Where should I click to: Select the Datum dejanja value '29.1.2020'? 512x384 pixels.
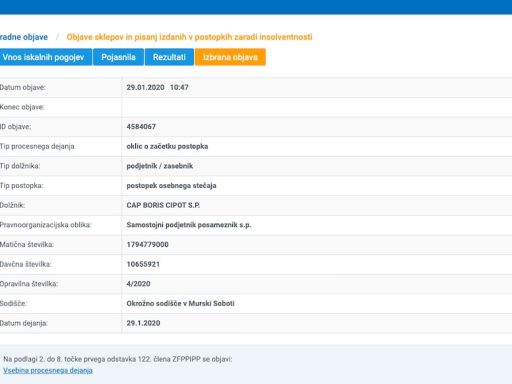point(143,323)
